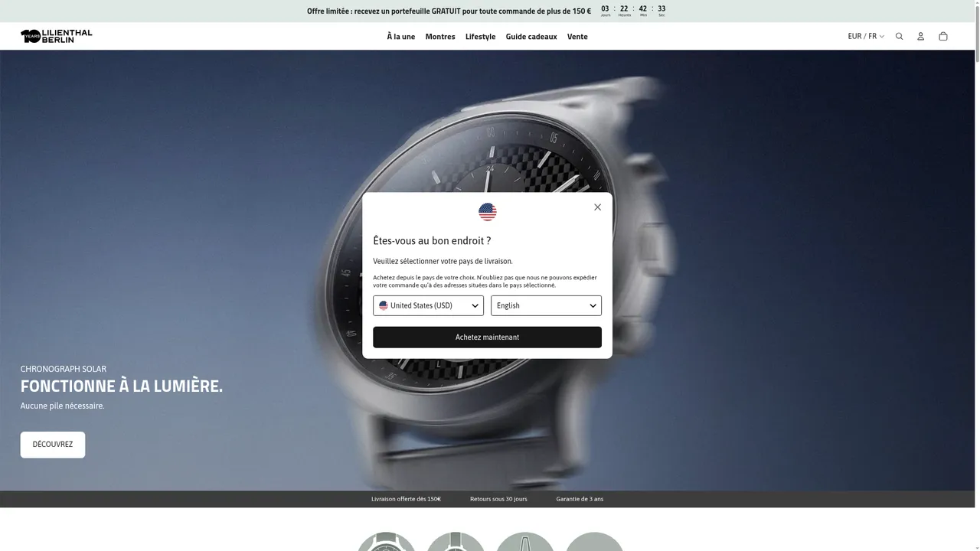This screenshot has height=551, width=980.
Task: Open the shopping bag icon
Action: click(x=943, y=37)
